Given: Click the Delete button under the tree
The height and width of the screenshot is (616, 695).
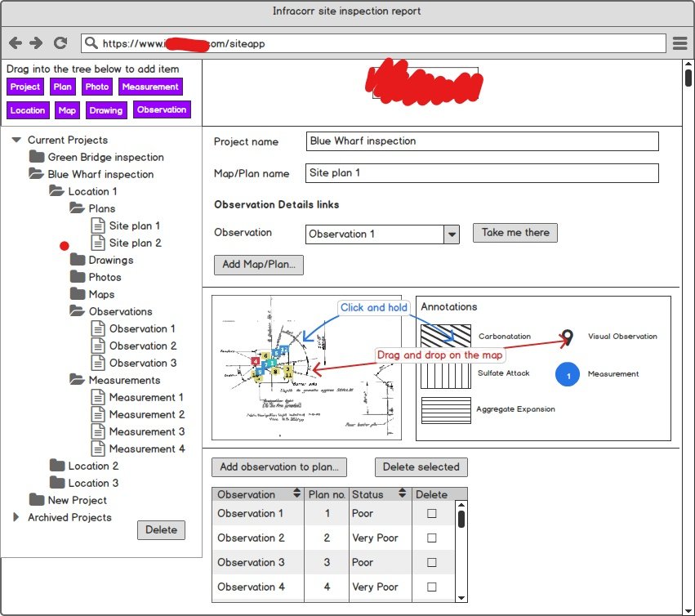Looking at the screenshot, I should point(162,530).
